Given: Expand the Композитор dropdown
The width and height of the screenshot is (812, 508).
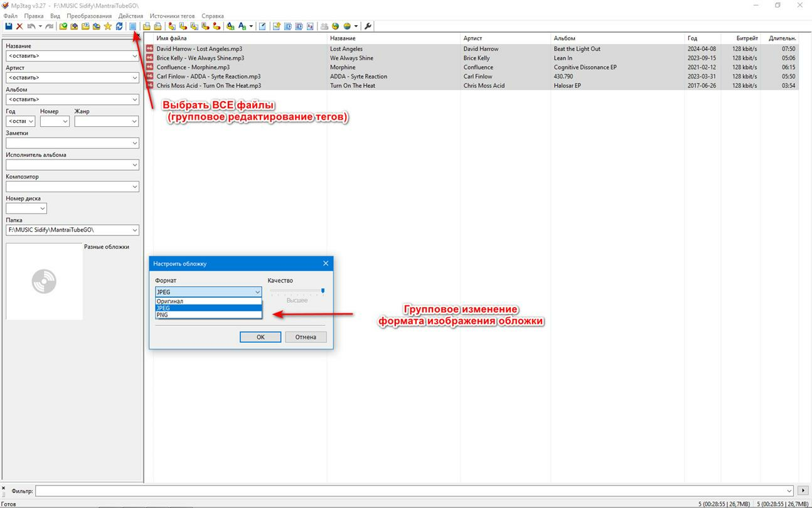Looking at the screenshot, I should click(135, 186).
